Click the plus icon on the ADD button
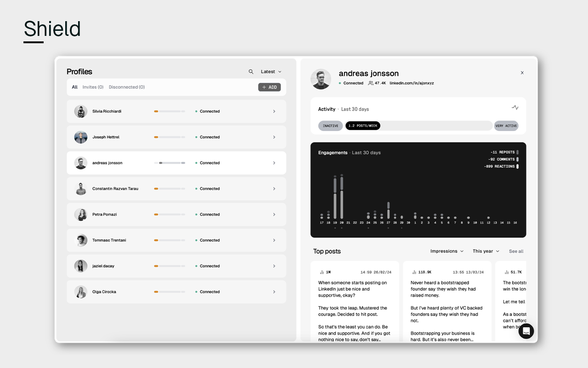The height and width of the screenshot is (368, 588). pos(264,87)
